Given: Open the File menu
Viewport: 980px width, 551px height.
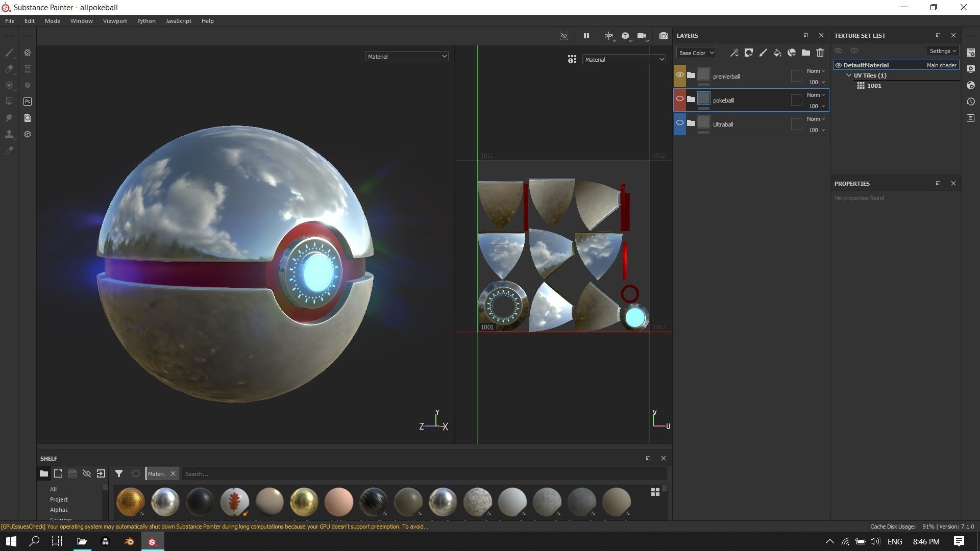Looking at the screenshot, I should click(10, 21).
